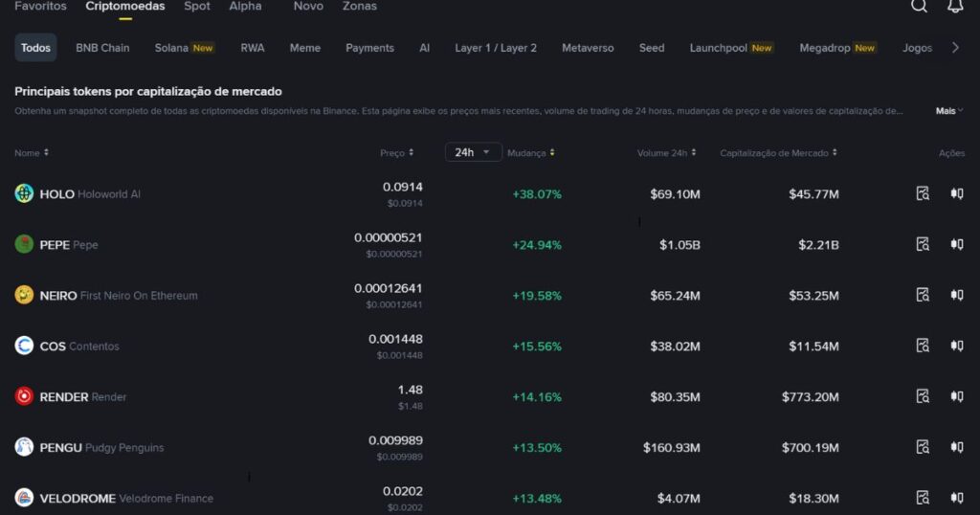Viewport: 980px width, 515px height.
Task: Sort by Preço column header
Action: pos(396,153)
